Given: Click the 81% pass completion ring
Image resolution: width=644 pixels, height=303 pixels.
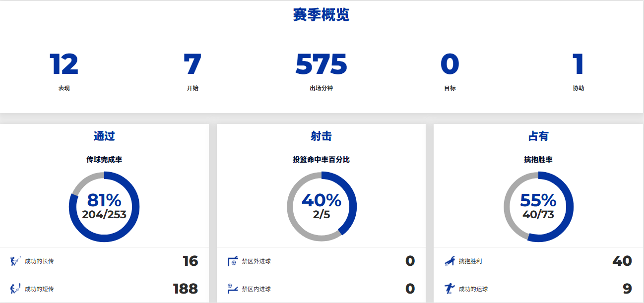Looking at the screenshot, I should point(104,207).
